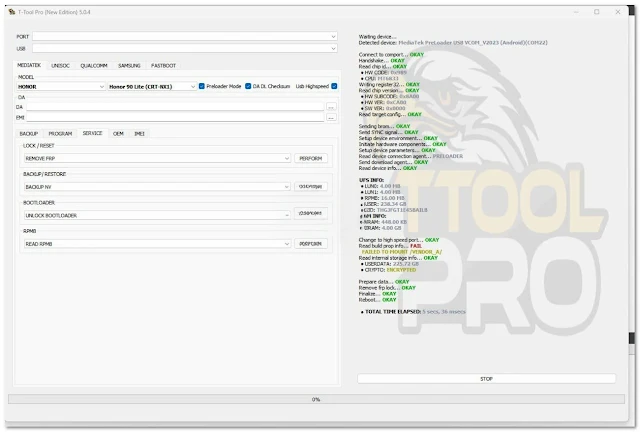The width and height of the screenshot is (640, 432).
Task: Switch to the FASTBOOT tab
Action: (x=163, y=66)
